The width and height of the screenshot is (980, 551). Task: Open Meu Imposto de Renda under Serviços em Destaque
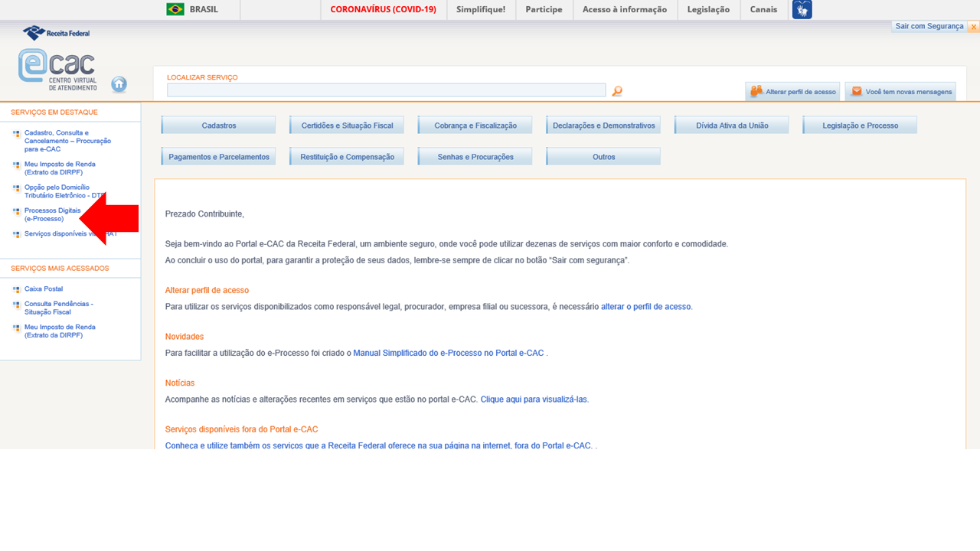pos(60,168)
